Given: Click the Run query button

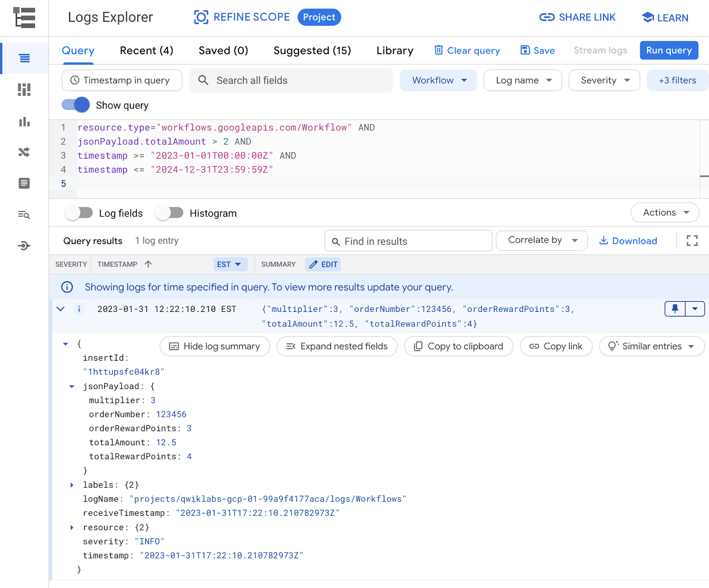Looking at the screenshot, I should click(x=668, y=51).
